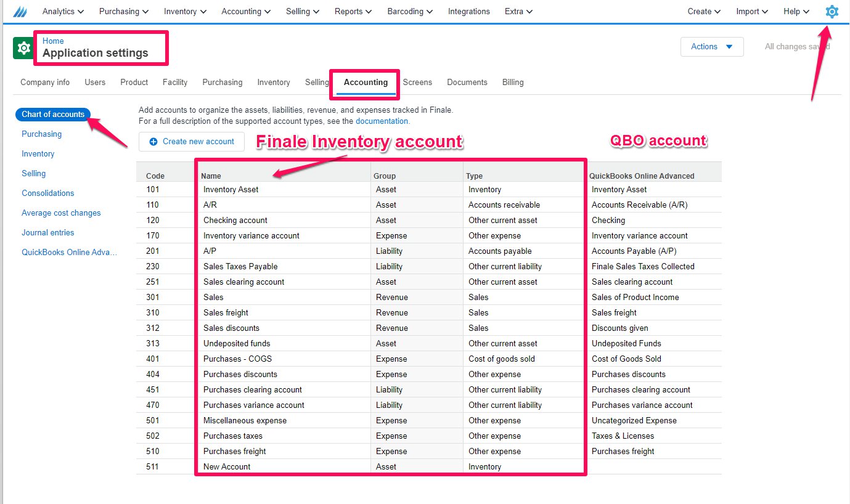This screenshot has width=850, height=504.
Task: Open the Accounting dropdown in top navigation
Action: pyautogui.click(x=246, y=11)
